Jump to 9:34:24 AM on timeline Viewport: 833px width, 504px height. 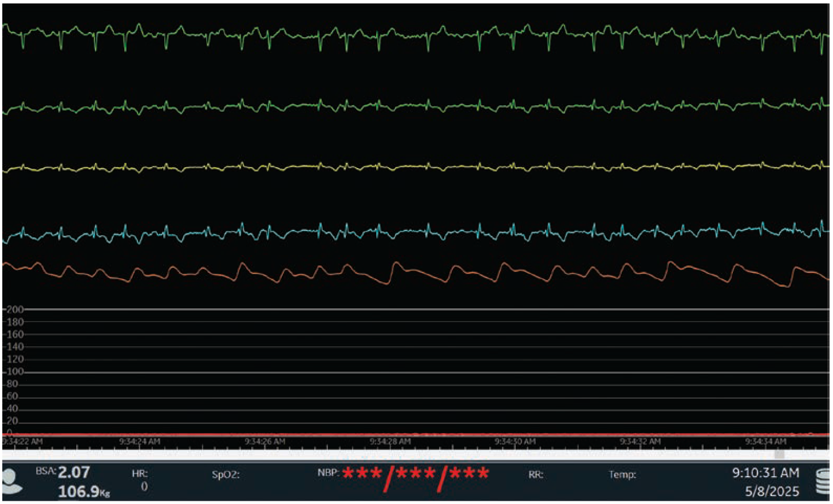[x=140, y=442]
